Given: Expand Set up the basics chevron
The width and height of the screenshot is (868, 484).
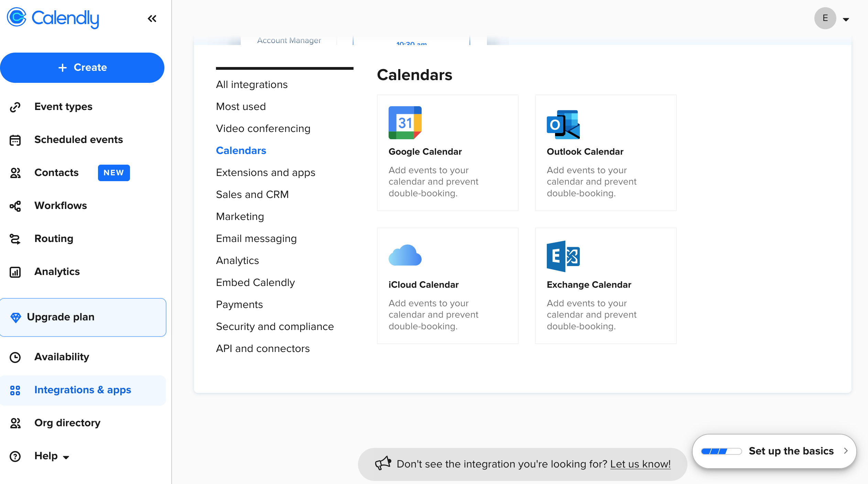Looking at the screenshot, I should 846,451.
